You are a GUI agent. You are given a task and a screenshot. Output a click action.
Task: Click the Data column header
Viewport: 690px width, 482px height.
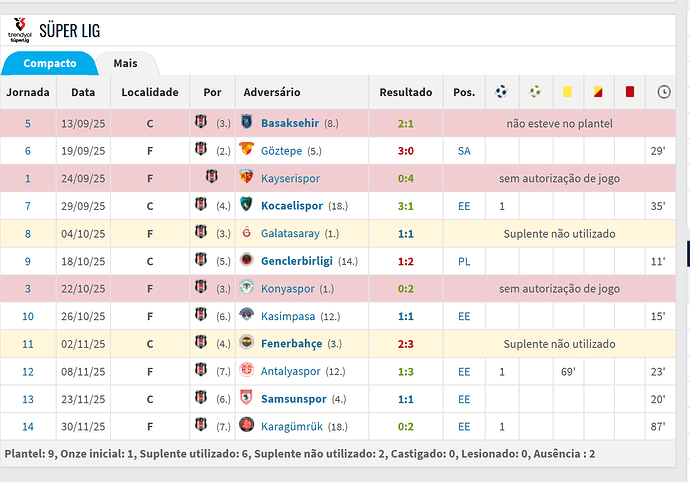(x=83, y=92)
